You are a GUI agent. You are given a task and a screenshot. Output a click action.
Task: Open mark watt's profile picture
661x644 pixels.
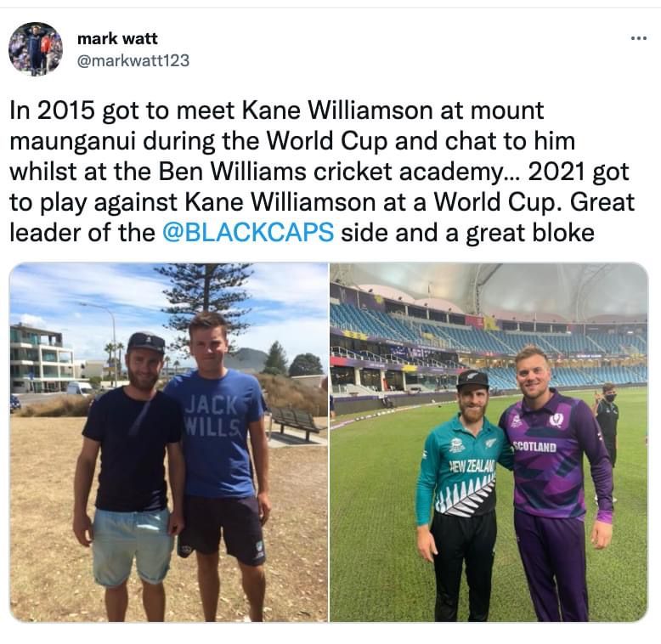[36, 49]
